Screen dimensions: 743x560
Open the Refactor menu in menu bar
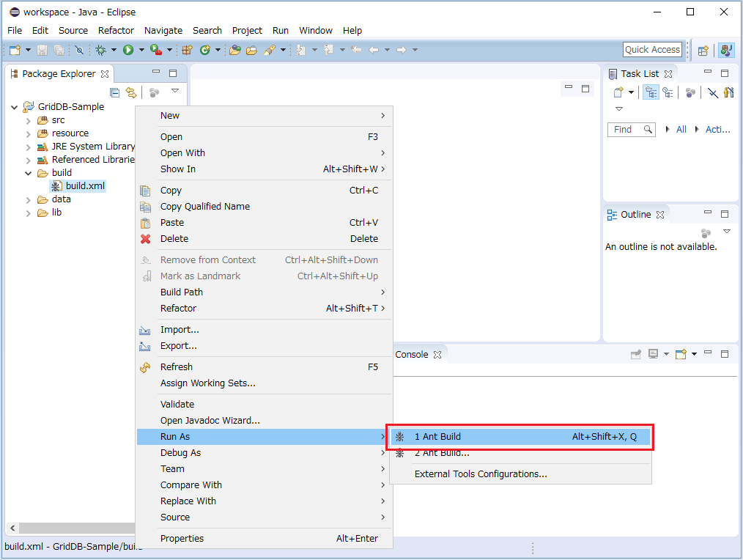click(116, 30)
